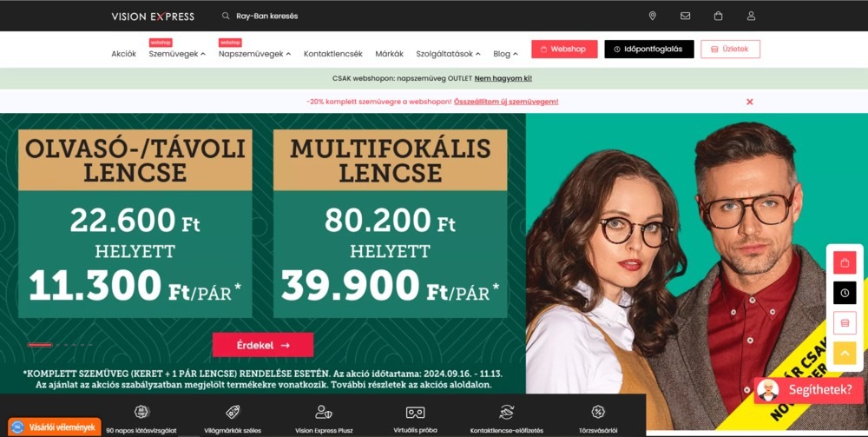Click the floating store shop icon
This screenshot has height=437, width=868.
tap(845, 323)
